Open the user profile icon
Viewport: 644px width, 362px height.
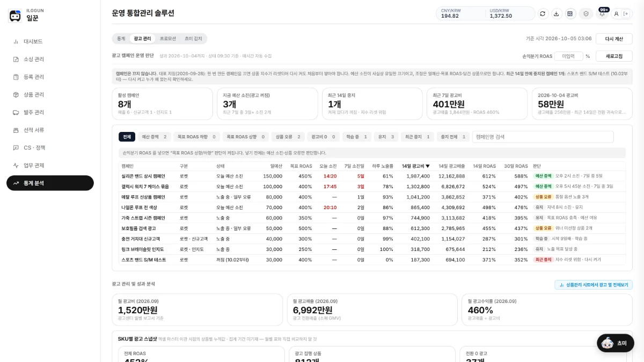(x=616, y=13)
